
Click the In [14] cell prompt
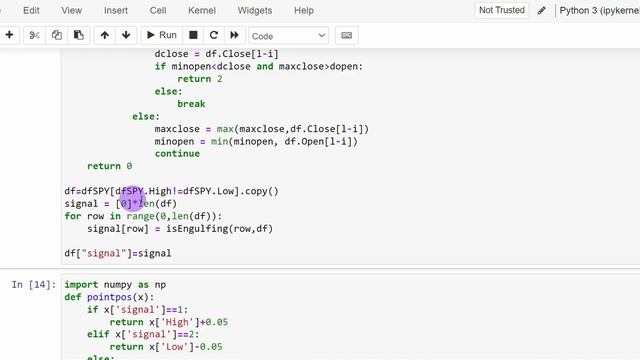pos(33,284)
